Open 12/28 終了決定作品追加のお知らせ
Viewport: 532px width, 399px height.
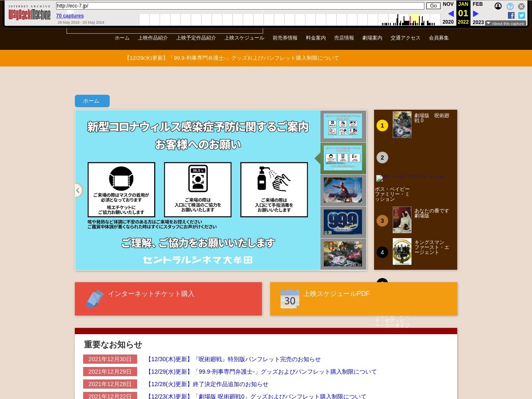[207, 384]
